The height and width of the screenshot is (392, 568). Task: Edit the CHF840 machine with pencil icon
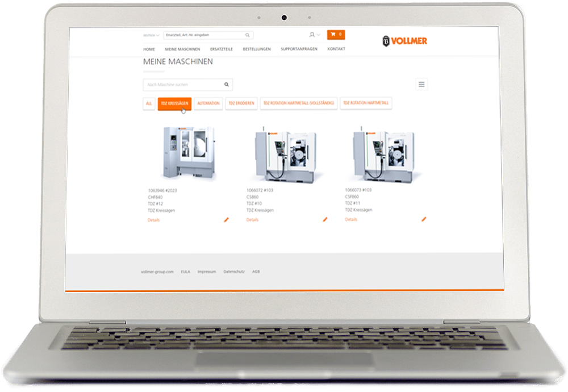226,219
